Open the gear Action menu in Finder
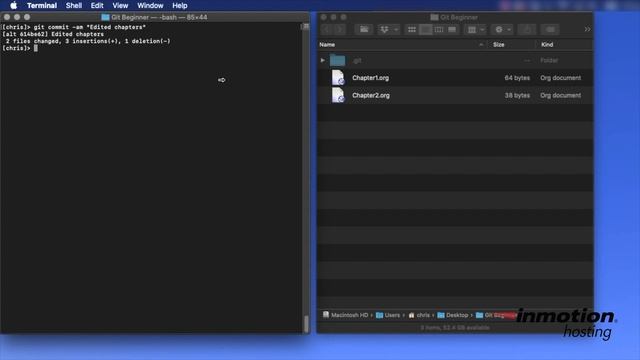640x360 pixels. (x=503, y=29)
